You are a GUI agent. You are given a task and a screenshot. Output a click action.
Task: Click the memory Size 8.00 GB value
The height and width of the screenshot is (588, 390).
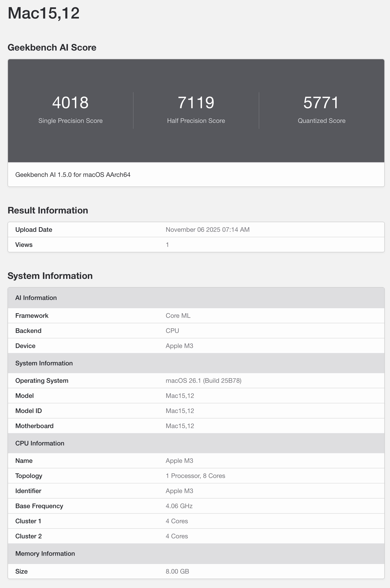coord(177,571)
